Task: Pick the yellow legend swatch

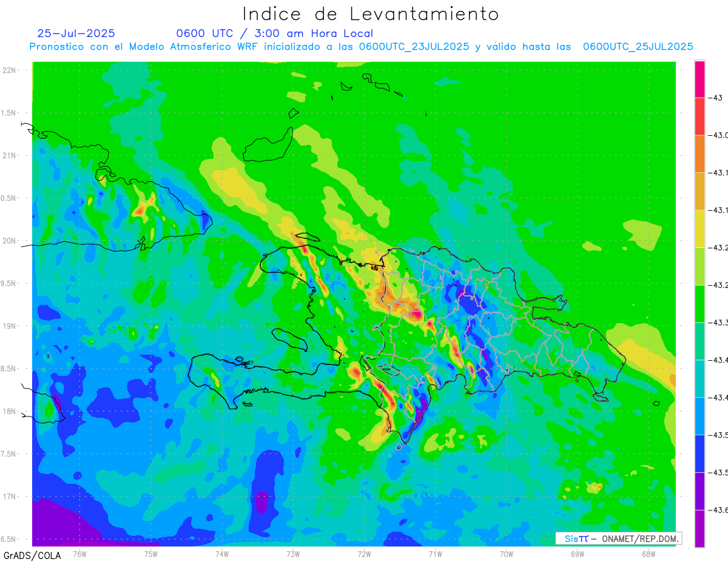Action: click(x=699, y=229)
